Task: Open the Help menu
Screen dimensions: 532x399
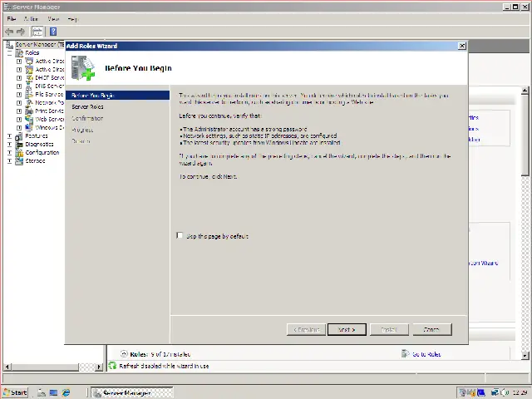Action: (72, 19)
